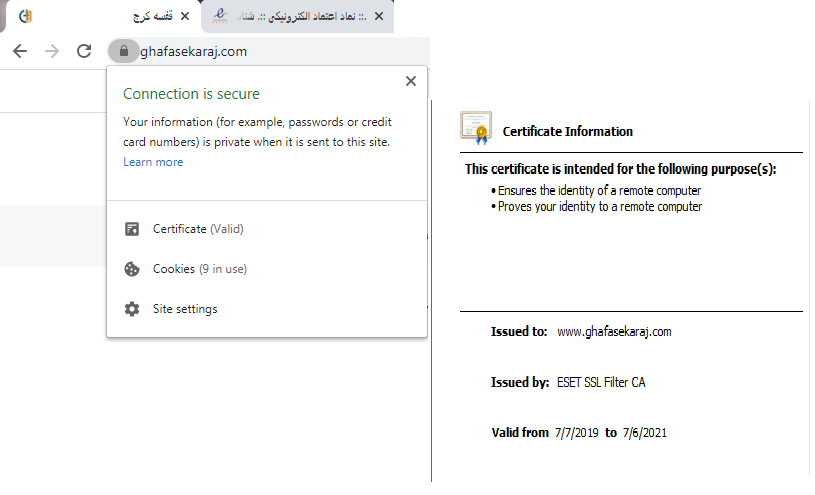Click the ghafasekaraj.com URL in address bar
The image size is (815, 495).
coord(194,52)
